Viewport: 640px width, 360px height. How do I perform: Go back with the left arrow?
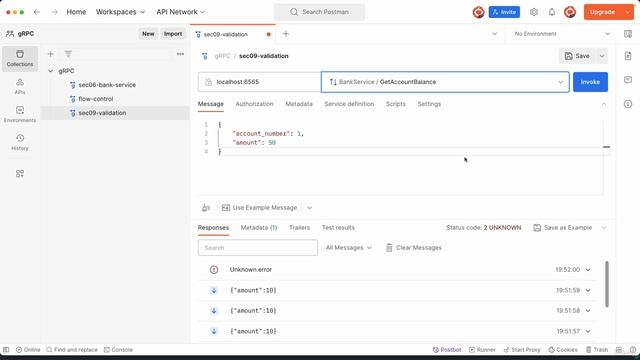[37, 12]
